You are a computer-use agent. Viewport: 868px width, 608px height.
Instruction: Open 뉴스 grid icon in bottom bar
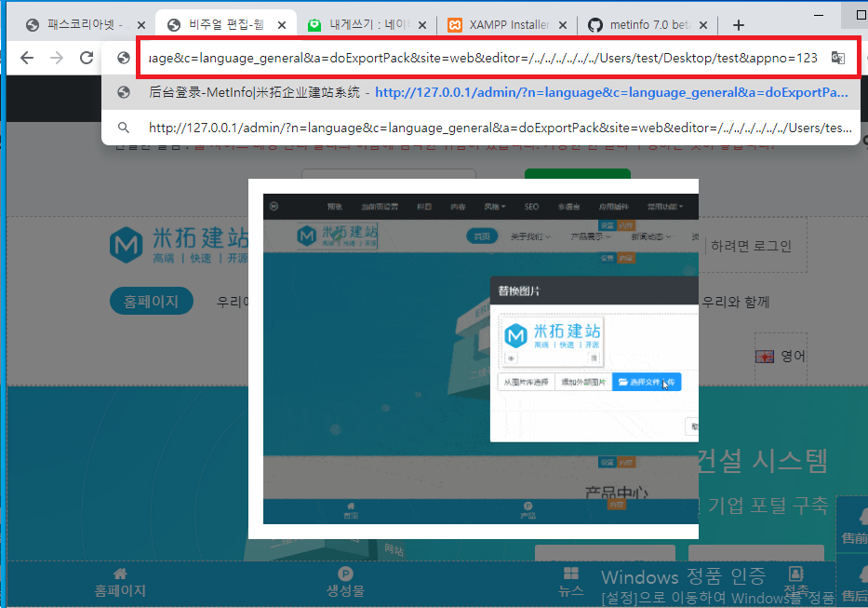click(570, 583)
